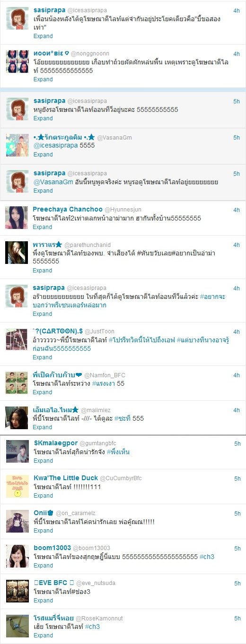Image resolution: width=246 pixels, height=644 pixels.
Task: Click boom13003's profile picture
Action: click(18, 556)
